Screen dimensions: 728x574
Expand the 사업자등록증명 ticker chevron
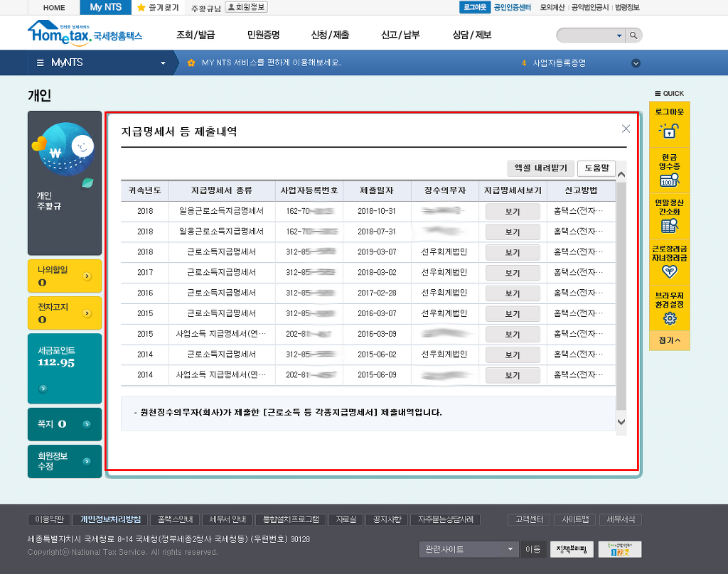point(636,63)
